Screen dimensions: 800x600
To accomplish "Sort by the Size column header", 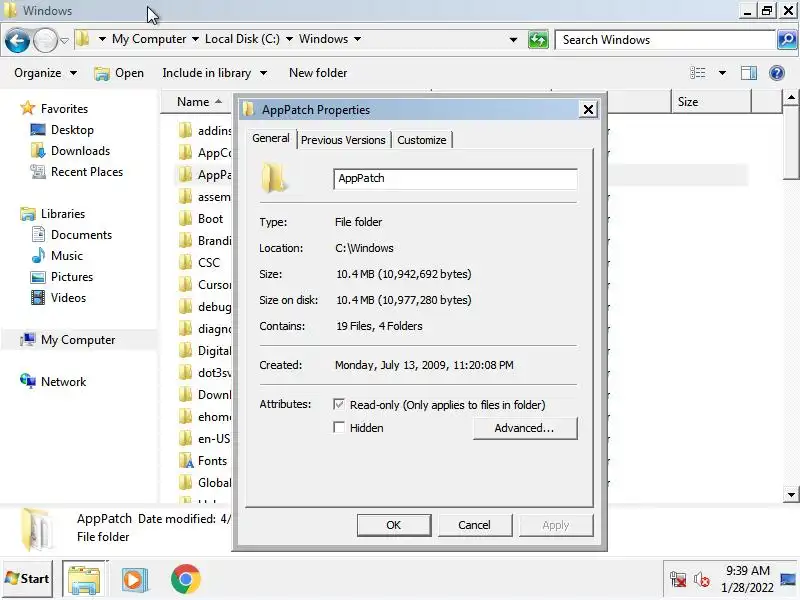I will click(x=711, y=102).
